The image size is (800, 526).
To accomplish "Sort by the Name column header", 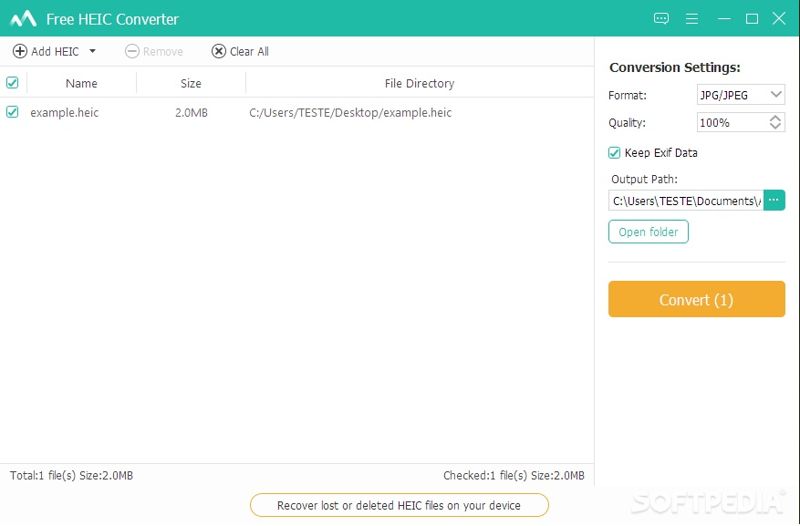I will [x=81, y=83].
